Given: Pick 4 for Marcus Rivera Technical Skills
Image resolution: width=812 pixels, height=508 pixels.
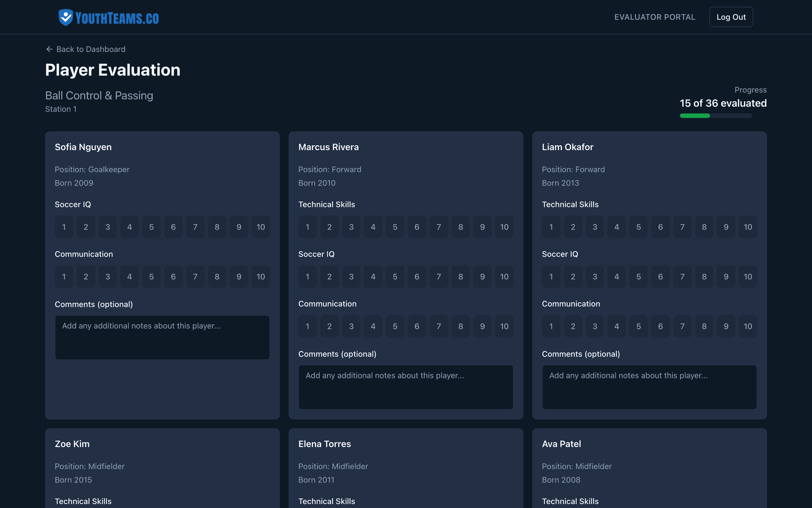Looking at the screenshot, I should pyautogui.click(x=373, y=227).
